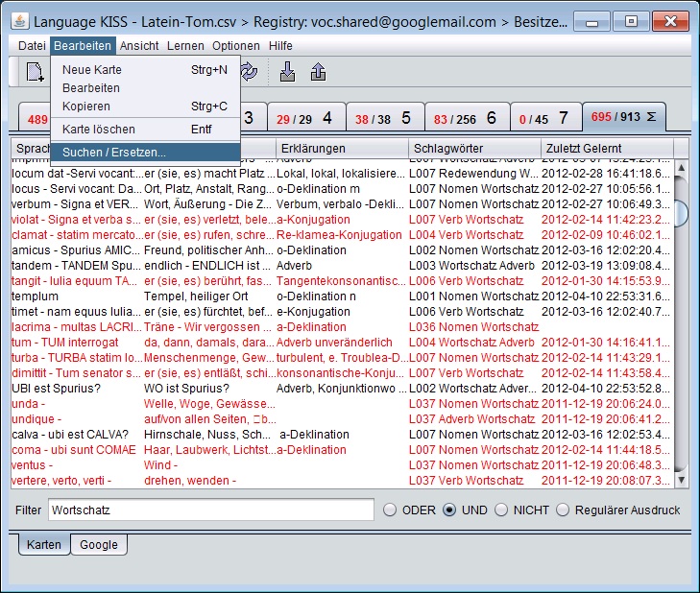Choose Bearbeiten entry in dropdown menu
The width and height of the screenshot is (700, 593).
[x=146, y=88]
